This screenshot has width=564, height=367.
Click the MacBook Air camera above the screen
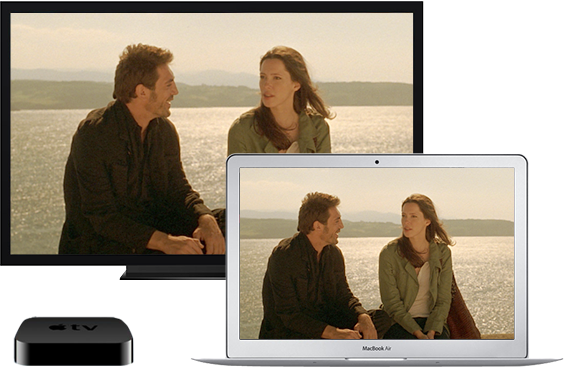click(x=377, y=162)
